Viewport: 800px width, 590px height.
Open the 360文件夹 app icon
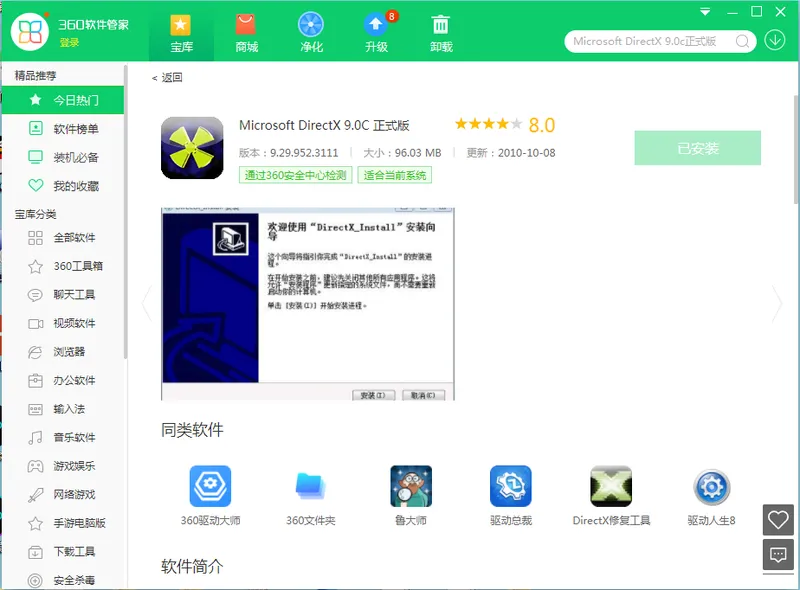point(310,486)
